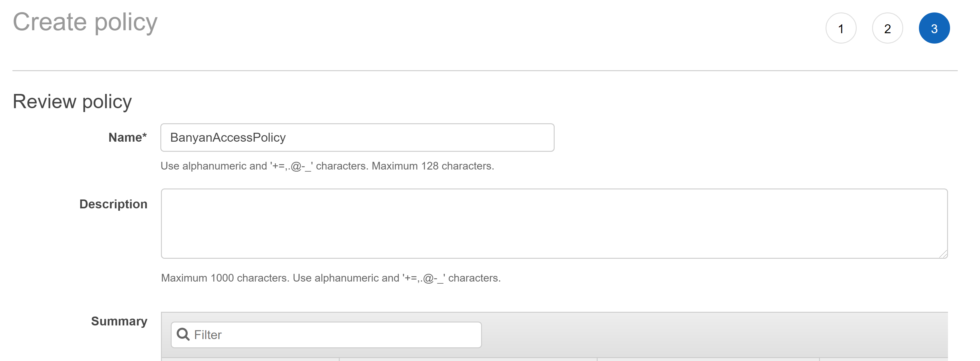
Task: Click the Create policy page title
Action: coord(84,22)
